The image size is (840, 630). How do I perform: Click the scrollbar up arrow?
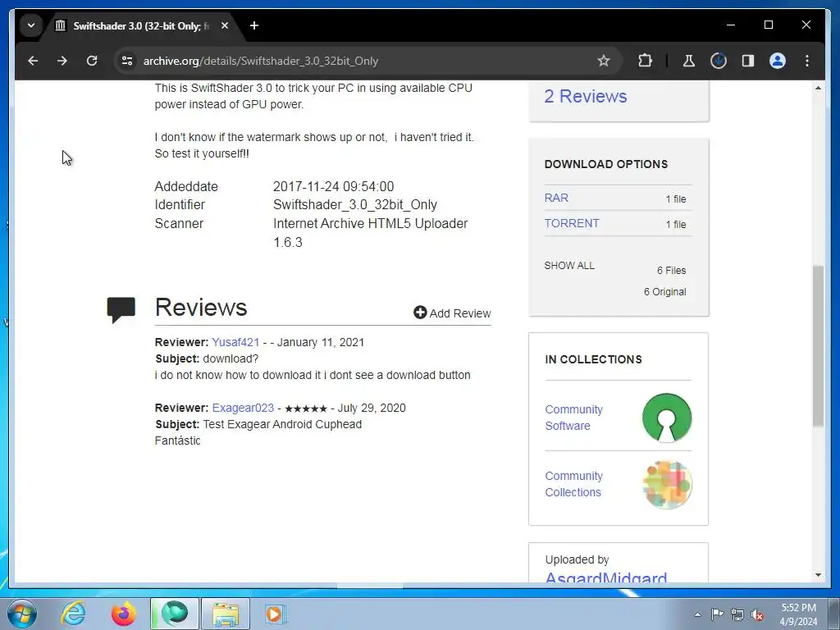click(x=818, y=87)
